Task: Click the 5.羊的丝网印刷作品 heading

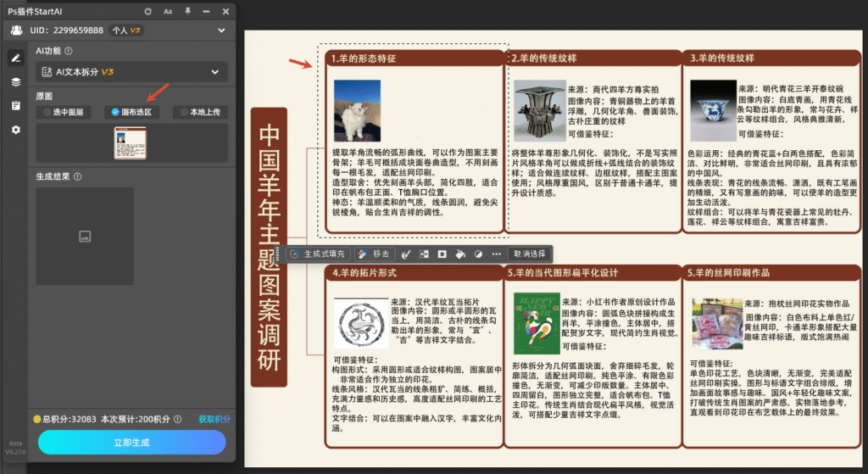Action: tap(728, 272)
